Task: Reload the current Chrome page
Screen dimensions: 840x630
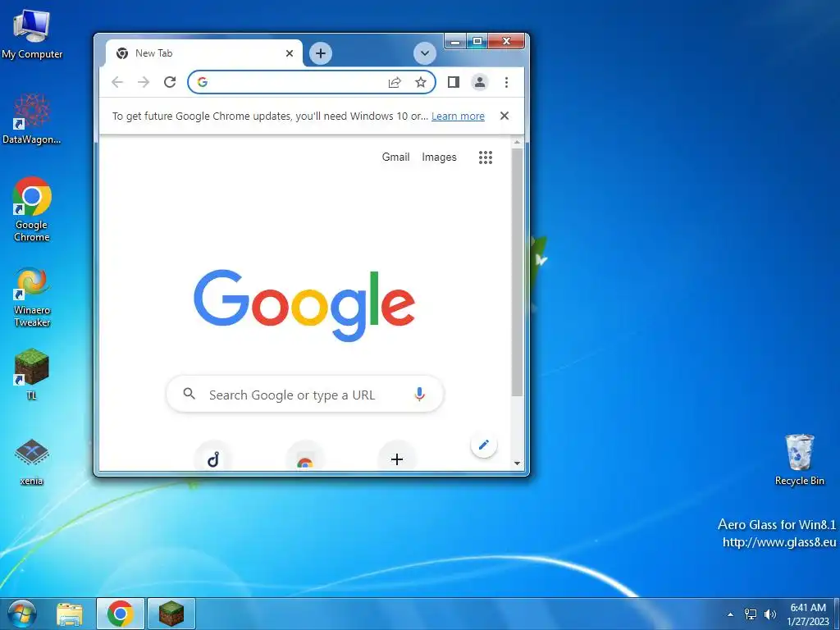Action: click(170, 82)
